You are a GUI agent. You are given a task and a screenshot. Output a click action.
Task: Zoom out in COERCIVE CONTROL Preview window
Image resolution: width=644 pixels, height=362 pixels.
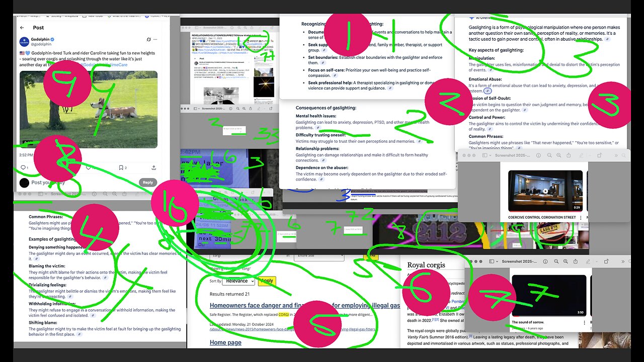[549, 155]
